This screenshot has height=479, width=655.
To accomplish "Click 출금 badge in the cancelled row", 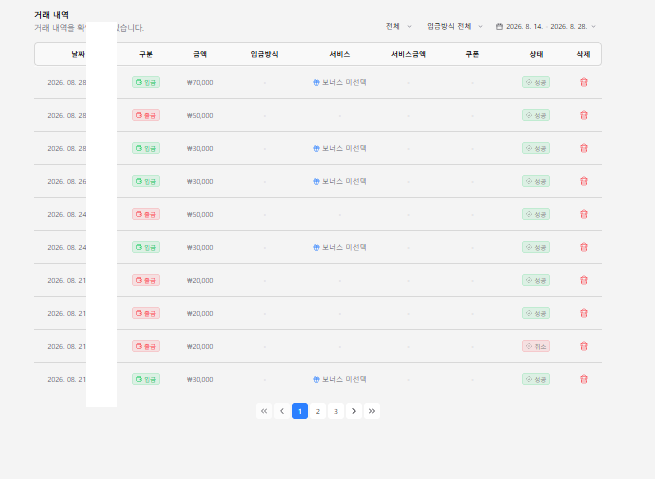I will [146, 346].
